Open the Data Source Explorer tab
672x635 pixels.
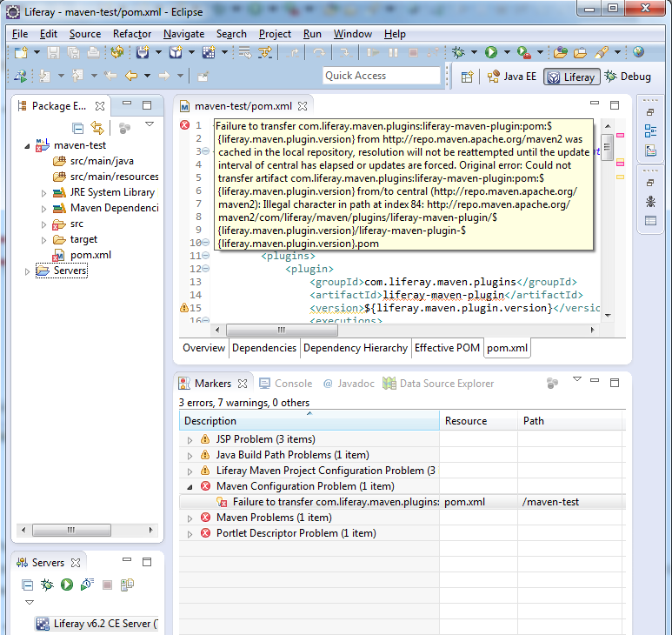click(438, 384)
